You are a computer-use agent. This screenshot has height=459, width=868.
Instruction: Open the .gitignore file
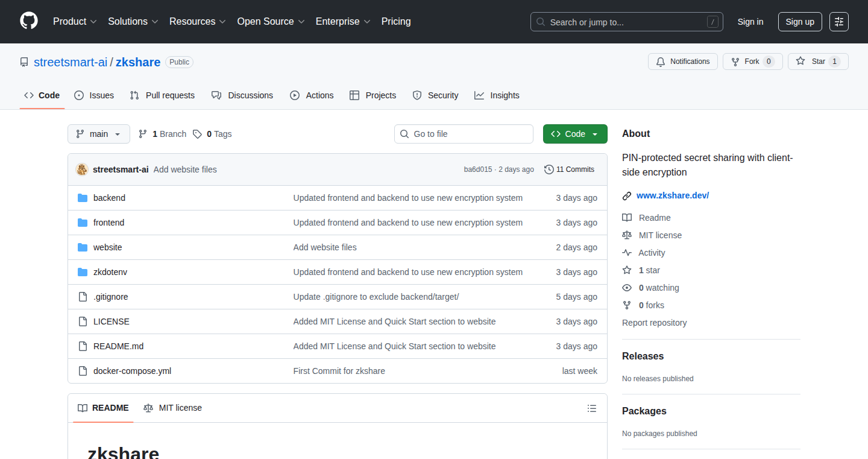click(x=110, y=297)
